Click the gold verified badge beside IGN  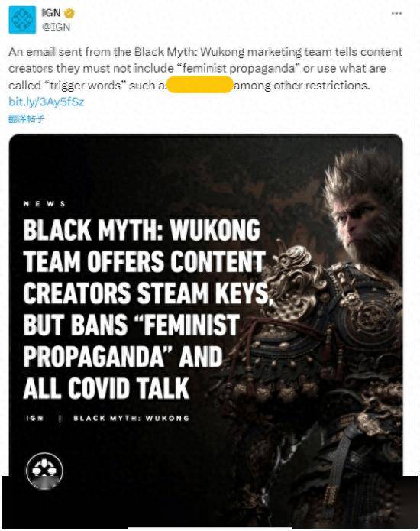(x=69, y=14)
